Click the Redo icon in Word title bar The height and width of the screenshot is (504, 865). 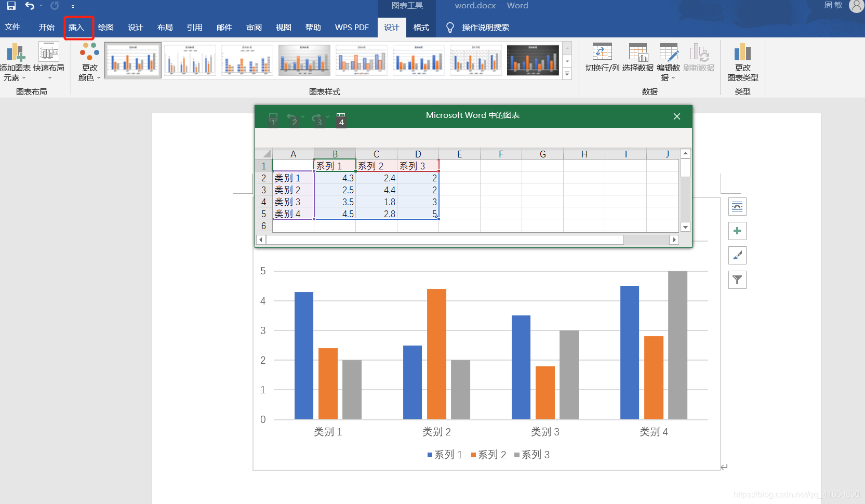pyautogui.click(x=55, y=6)
